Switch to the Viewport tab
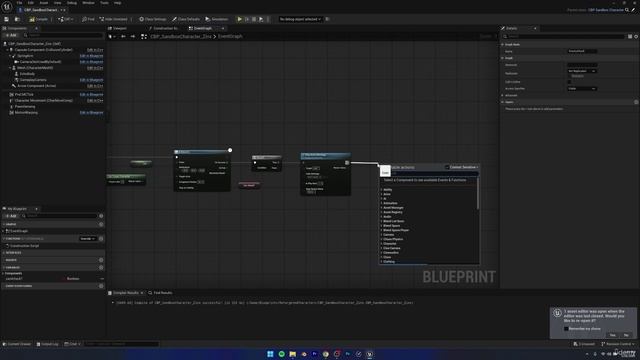 tap(118, 29)
